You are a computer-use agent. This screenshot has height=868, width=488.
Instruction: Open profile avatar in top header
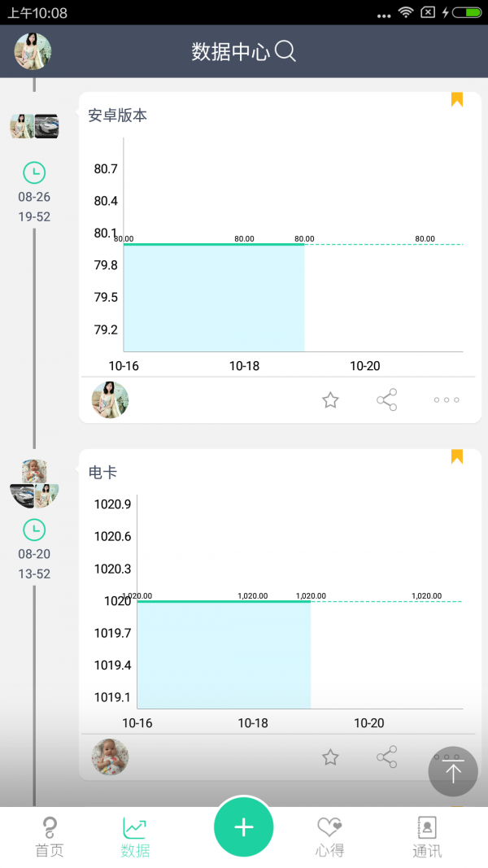tap(33, 51)
